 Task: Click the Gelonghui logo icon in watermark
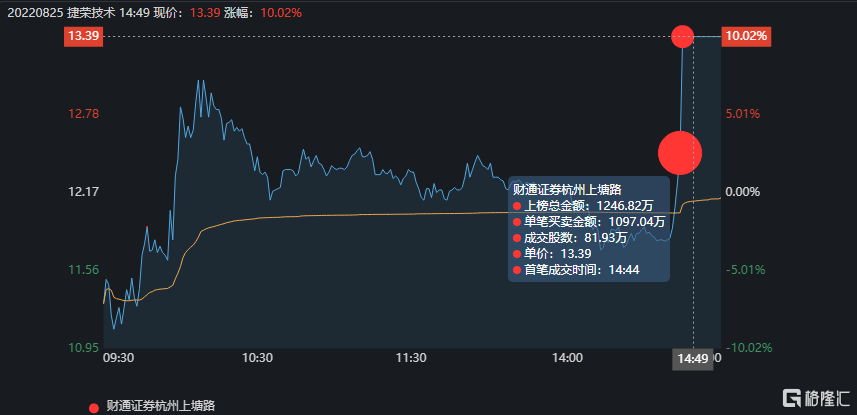pos(791,397)
